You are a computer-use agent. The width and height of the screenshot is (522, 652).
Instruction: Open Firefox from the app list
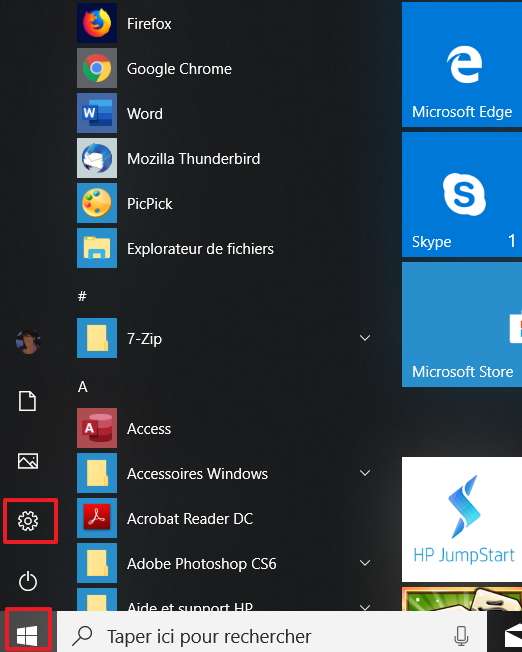97,23
